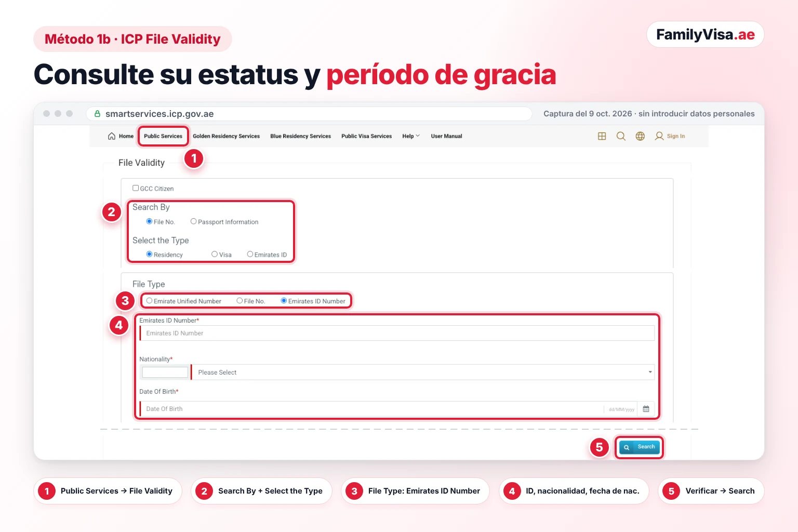Select Emirates ID Number file type

click(x=284, y=301)
